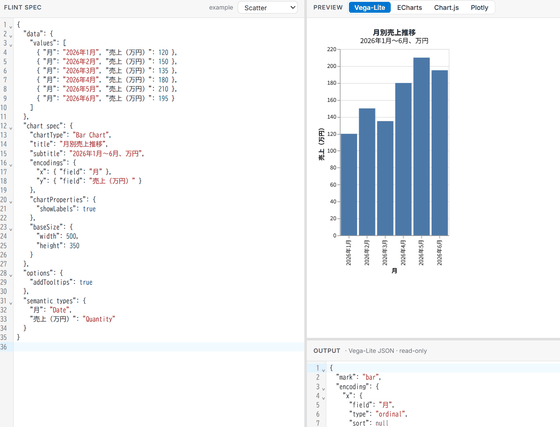The image size is (560, 427).
Task: Collapse the "encodings" fold arrow
Action: point(11,165)
